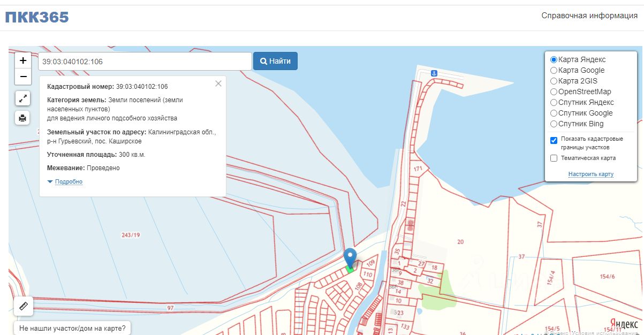Click parcel 38 on the map
The height and width of the screenshot is (335, 644).
pos(400,282)
